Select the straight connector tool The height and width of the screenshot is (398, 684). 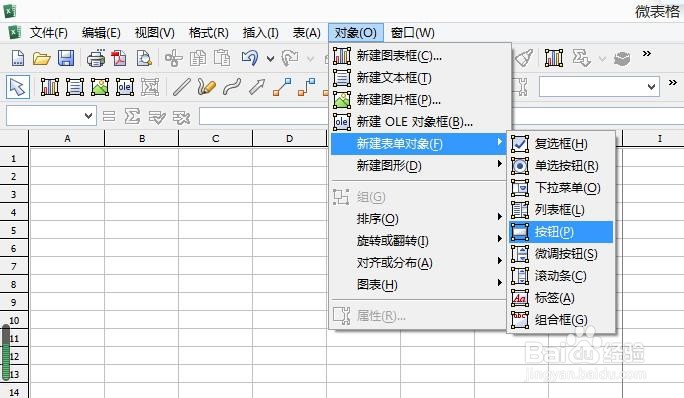[282, 87]
